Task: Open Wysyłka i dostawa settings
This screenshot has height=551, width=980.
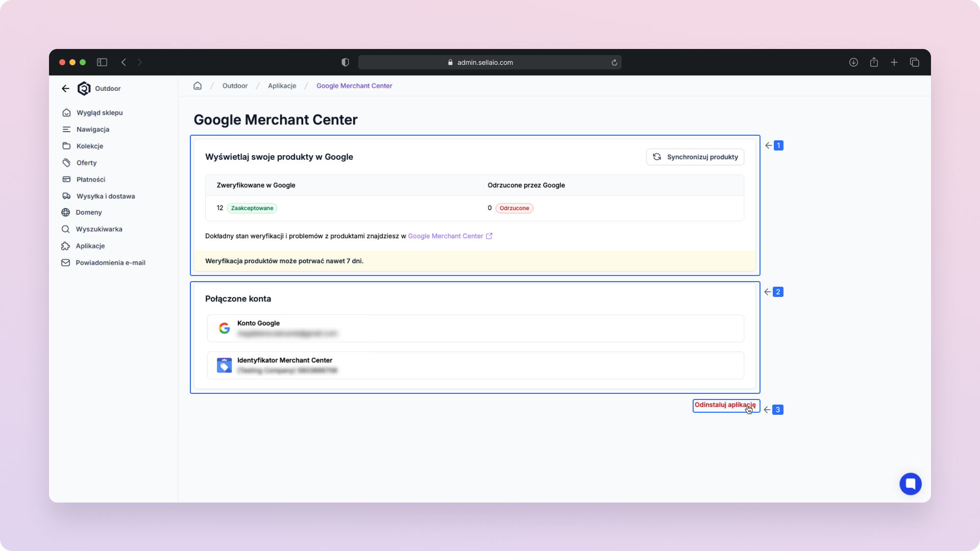Action: coord(106,196)
